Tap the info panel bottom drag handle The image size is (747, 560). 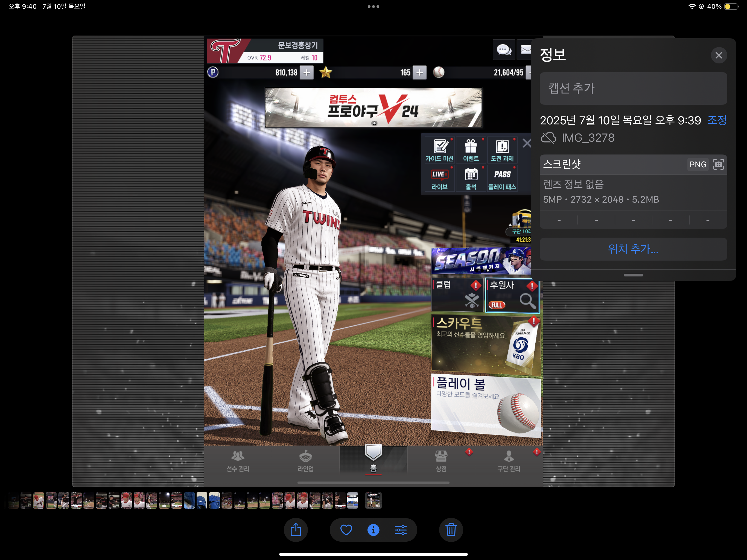[633, 275]
